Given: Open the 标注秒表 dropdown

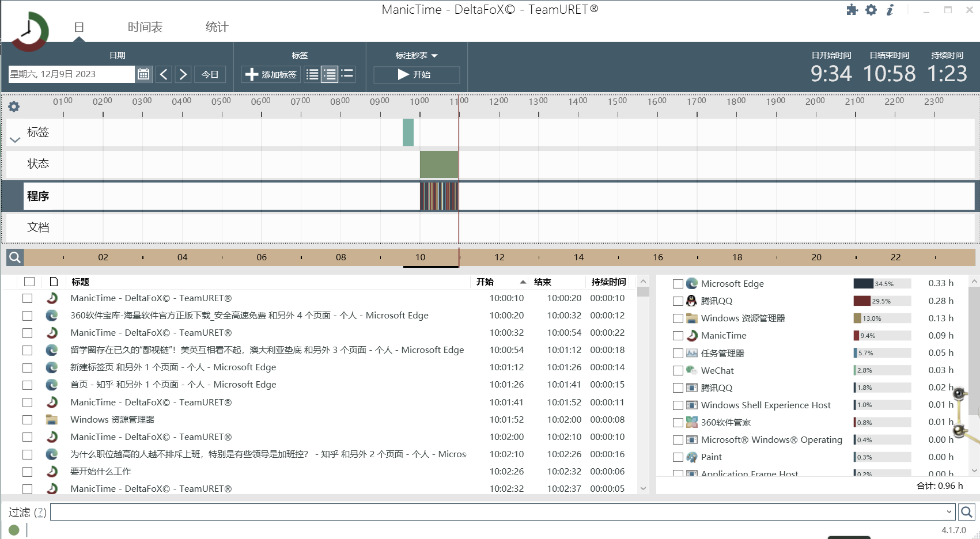Looking at the screenshot, I should (x=417, y=55).
